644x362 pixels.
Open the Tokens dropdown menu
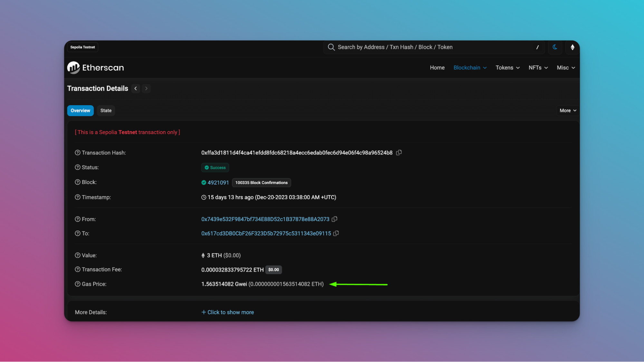click(507, 68)
